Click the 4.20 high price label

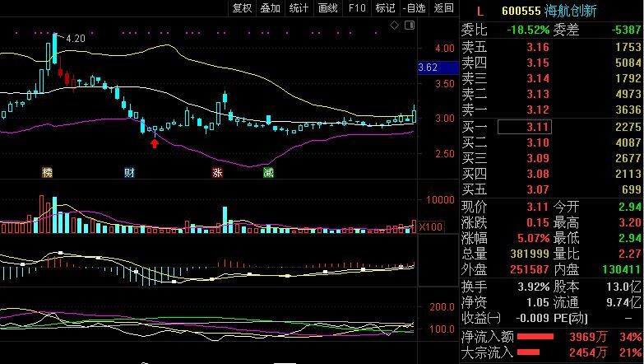(x=76, y=39)
